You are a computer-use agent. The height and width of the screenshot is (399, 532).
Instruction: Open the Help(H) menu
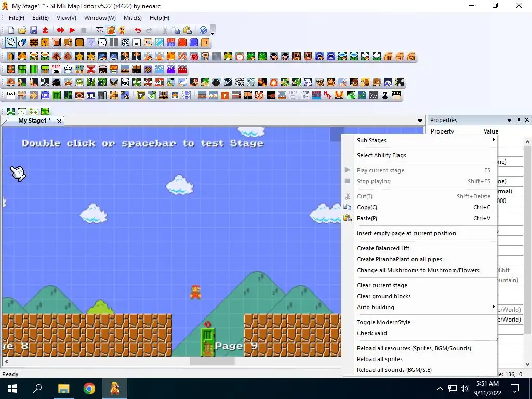click(x=159, y=18)
